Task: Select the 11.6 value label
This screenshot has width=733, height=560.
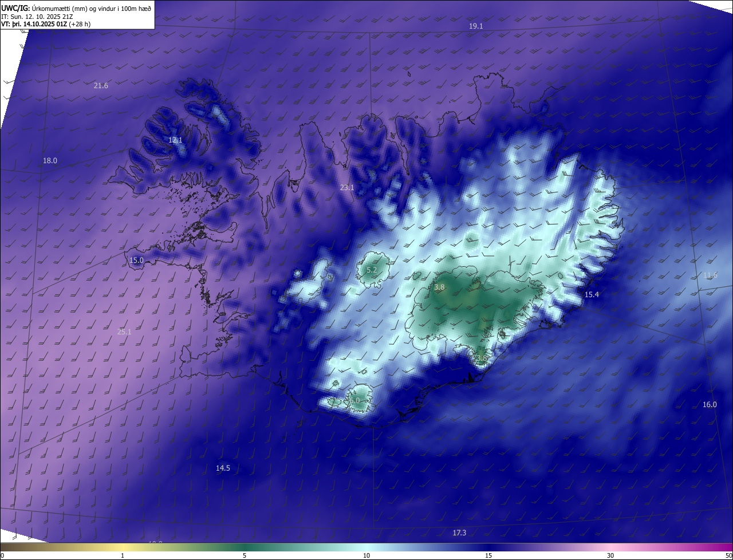Action: click(x=710, y=275)
